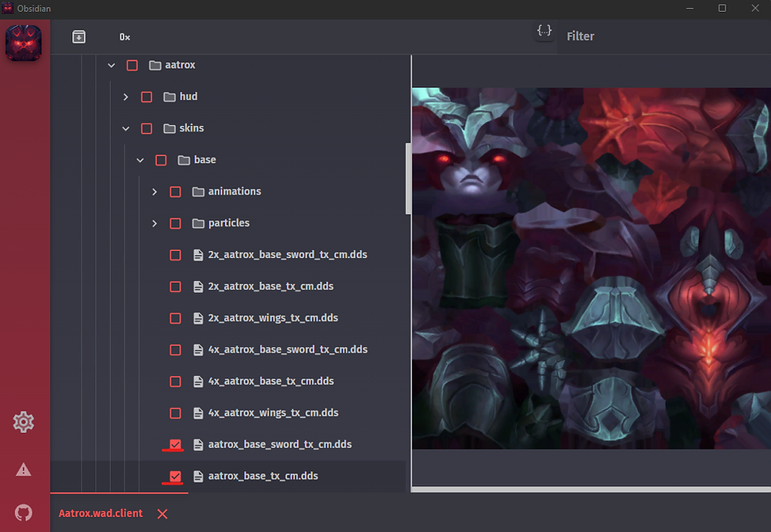Click file icon of 2x_aatrox_base_tx_cm.dds
771x532 pixels.
pyautogui.click(x=198, y=287)
